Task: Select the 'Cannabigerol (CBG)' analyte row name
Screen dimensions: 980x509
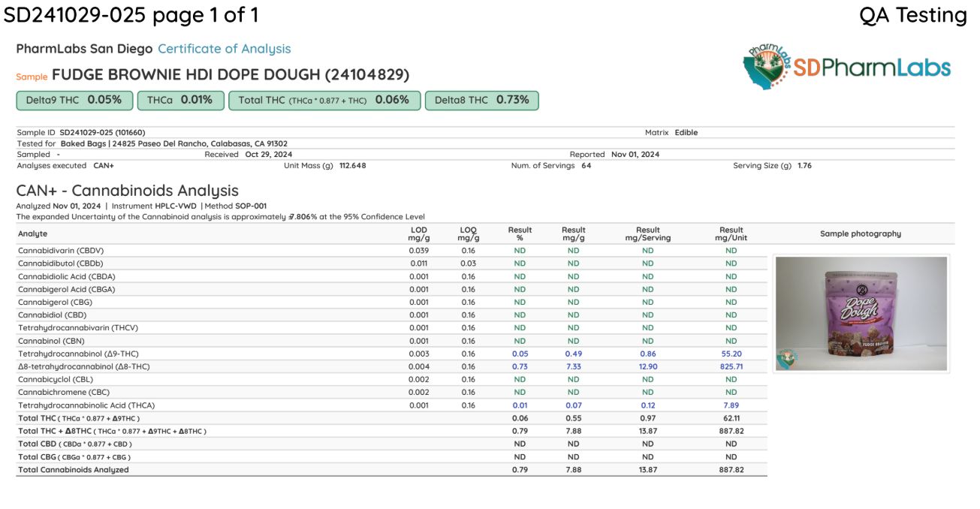Action: [54, 302]
